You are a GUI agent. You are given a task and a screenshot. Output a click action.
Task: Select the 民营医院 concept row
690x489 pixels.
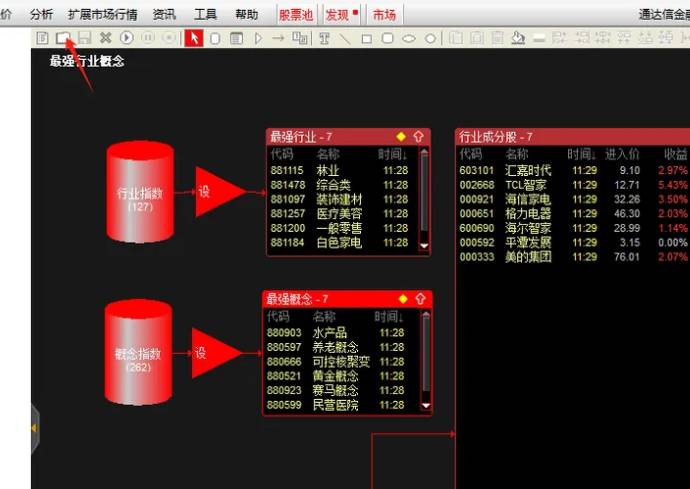tap(342, 405)
